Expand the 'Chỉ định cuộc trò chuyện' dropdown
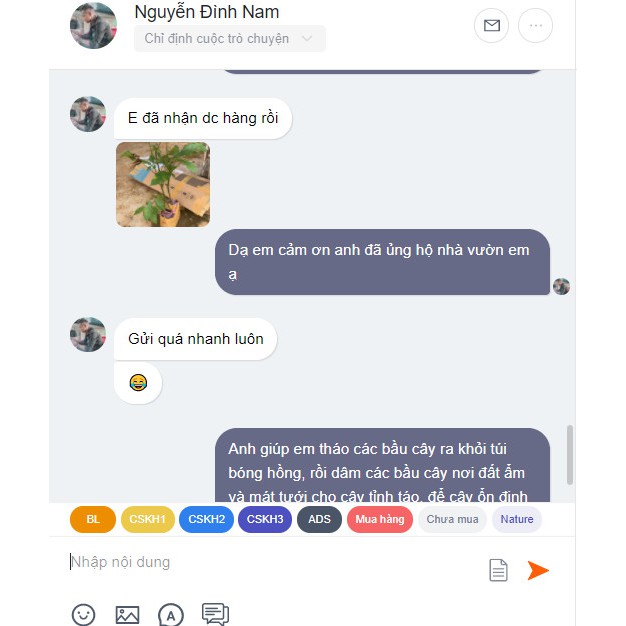 point(230,39)
